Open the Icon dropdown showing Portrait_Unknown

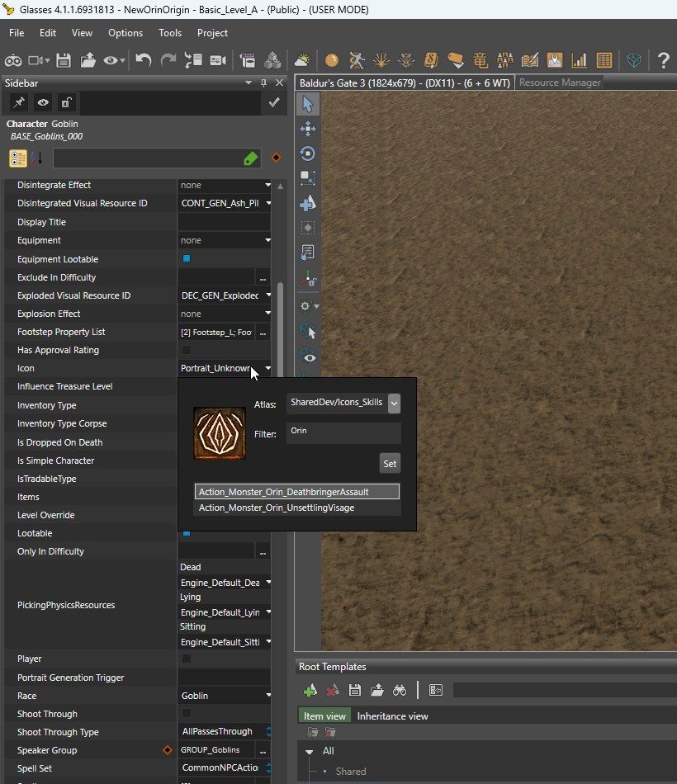click(x=268, y=368)
